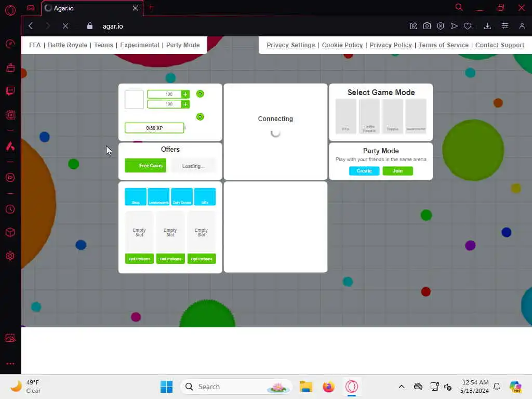Click the 0/50 XP progress bar
This screenshot has width=532, height=399.
(154, 128)
